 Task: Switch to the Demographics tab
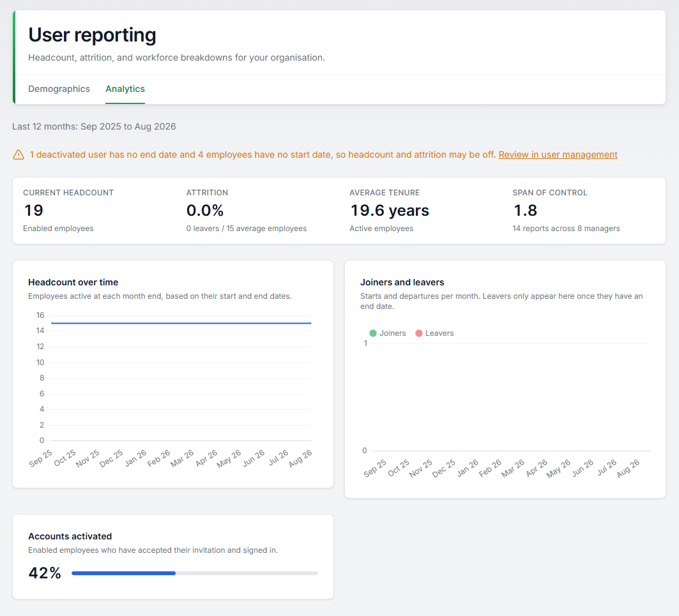[x=59, y=89]
